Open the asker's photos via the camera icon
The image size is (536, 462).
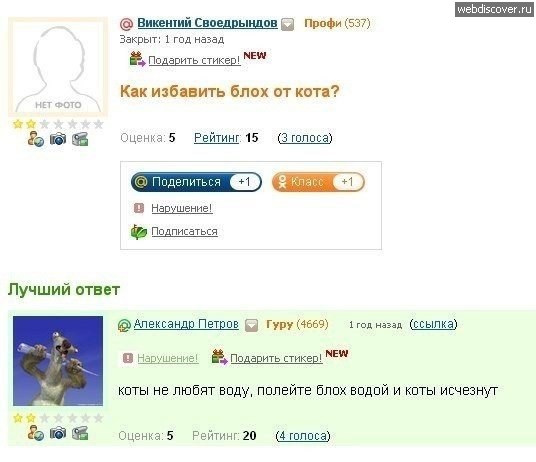58,139
